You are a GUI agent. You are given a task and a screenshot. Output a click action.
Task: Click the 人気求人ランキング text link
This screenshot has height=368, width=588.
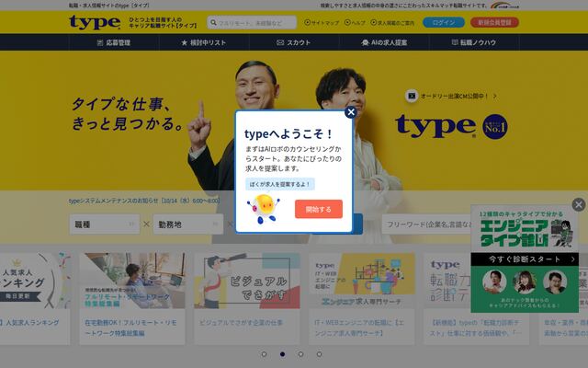tap(29, 323)
